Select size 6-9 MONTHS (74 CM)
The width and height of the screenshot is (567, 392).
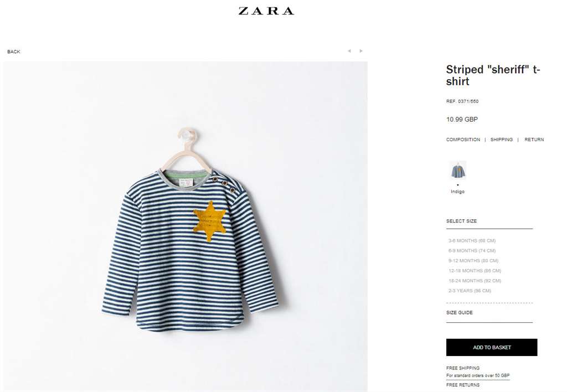(472, 251)
